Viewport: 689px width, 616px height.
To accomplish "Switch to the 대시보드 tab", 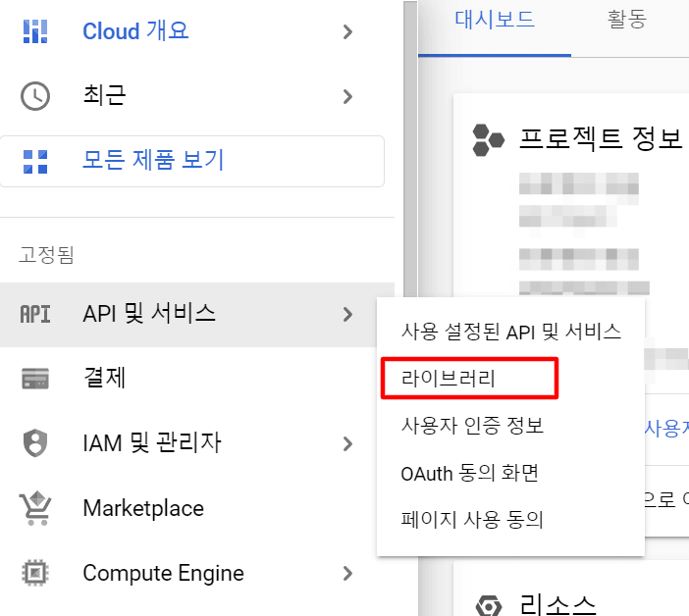I will pyautogui.click(x=495, y=20).
